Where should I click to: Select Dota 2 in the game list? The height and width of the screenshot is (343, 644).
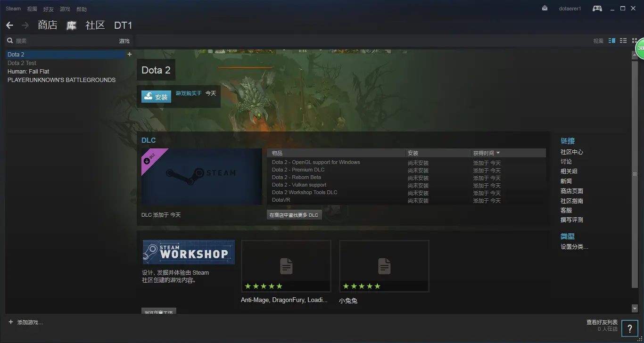click(x=65, y=54)
